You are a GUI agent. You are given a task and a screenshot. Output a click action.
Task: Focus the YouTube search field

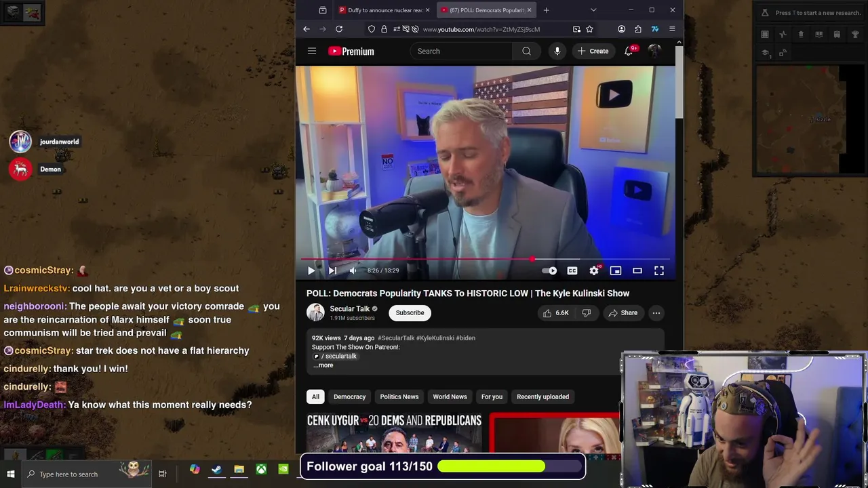point(461,51)
